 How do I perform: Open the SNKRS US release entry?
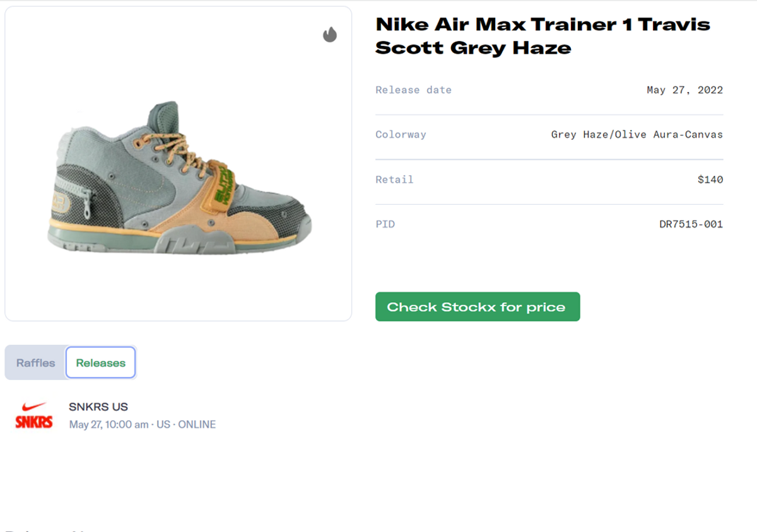click(98, 407)
